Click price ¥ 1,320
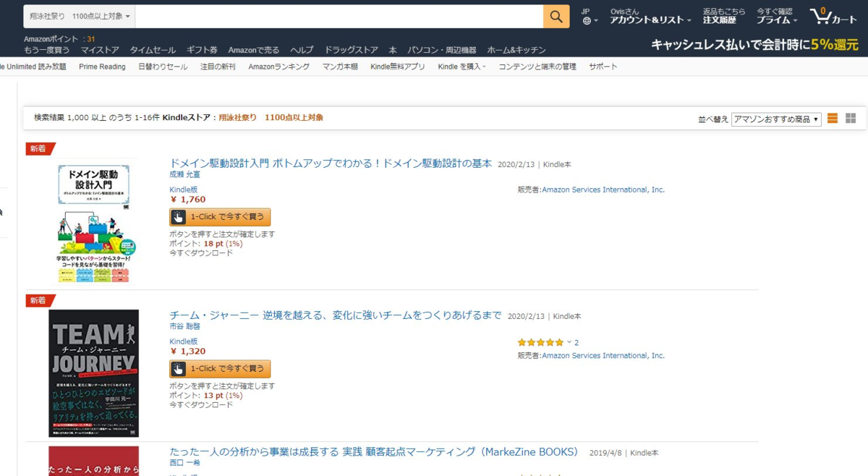868x476 pixels. pos(188,352)
